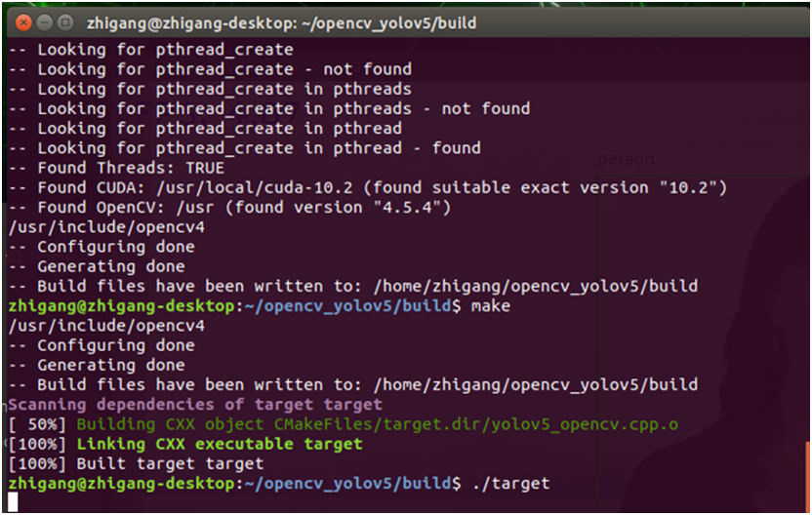Click the ~/opencv_yolov5/build path in last prompt
Viewport: 812px width, 515px height.
point(346,483)
